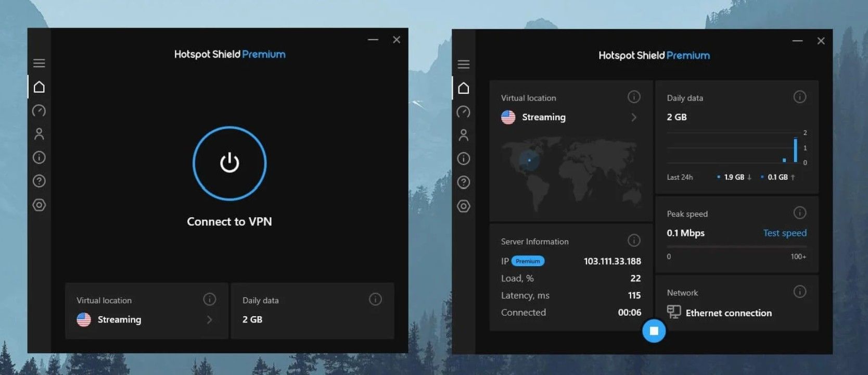The width and height of the screenshot is (868, 375).
Task: Open info icon in right window sidebar
Action: coord(463,158)
